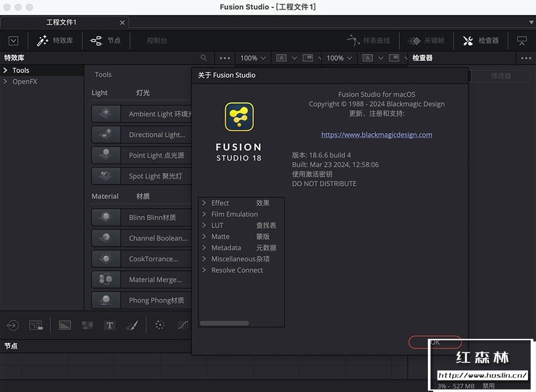Expand the Film Emulation tree item
The height and width of the screenshot is (392, 536).
[204, 214]
